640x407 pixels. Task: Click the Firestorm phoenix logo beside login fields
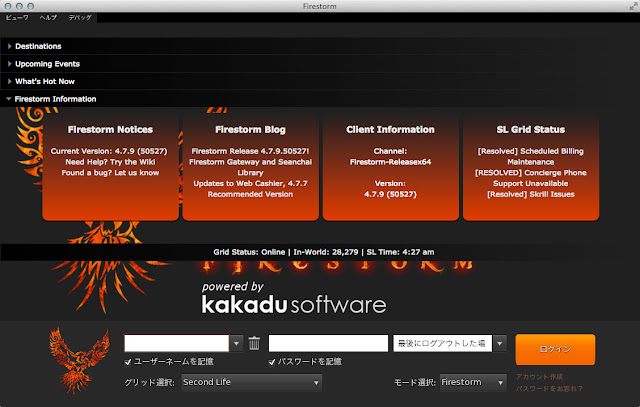(80, 360)
